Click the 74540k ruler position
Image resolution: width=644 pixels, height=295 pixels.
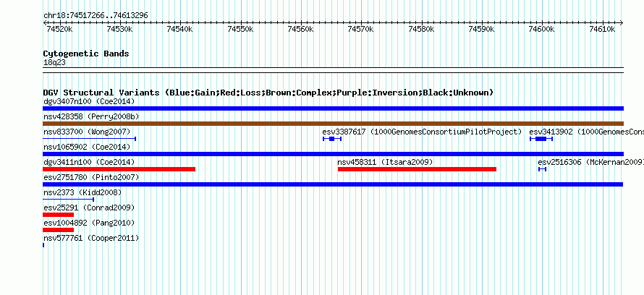181,29
